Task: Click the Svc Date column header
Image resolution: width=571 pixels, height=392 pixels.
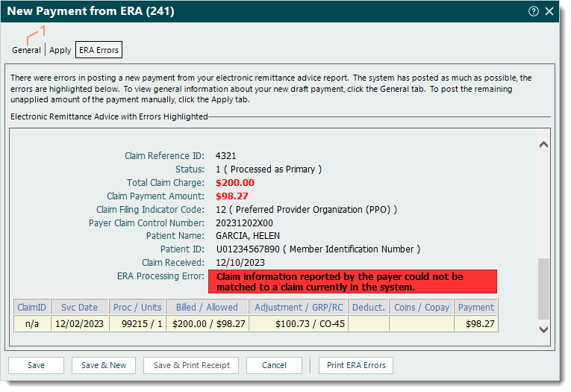Action: pyautogui.click(x=79, y=307)
